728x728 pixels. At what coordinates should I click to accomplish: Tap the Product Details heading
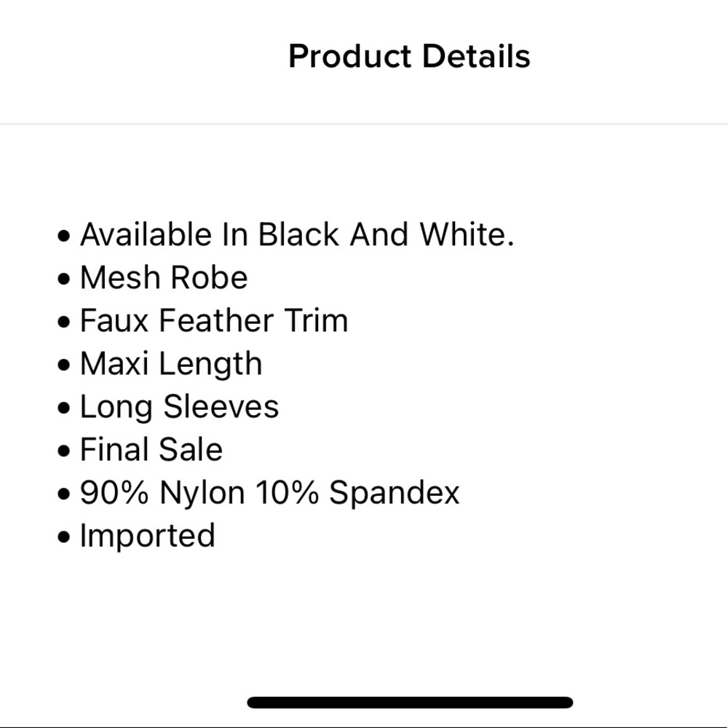409,57
